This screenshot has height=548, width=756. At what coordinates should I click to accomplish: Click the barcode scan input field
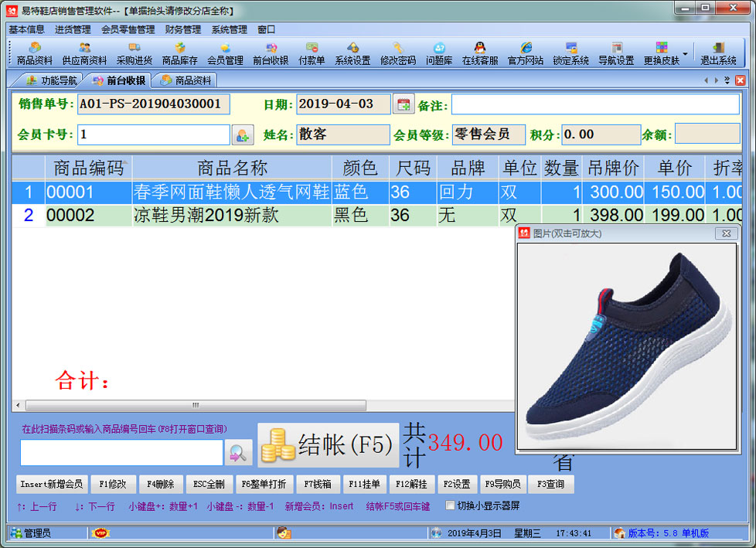(x=121, y=453)
